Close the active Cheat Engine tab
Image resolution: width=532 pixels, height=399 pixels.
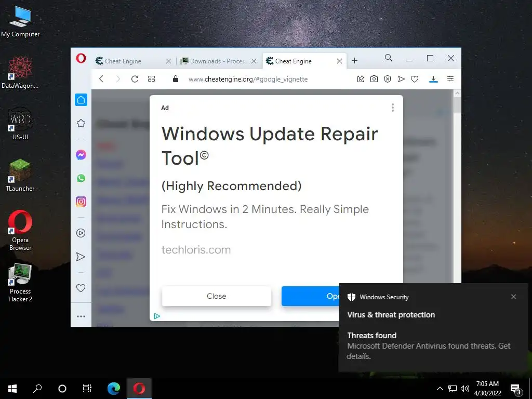pos(339,61)
